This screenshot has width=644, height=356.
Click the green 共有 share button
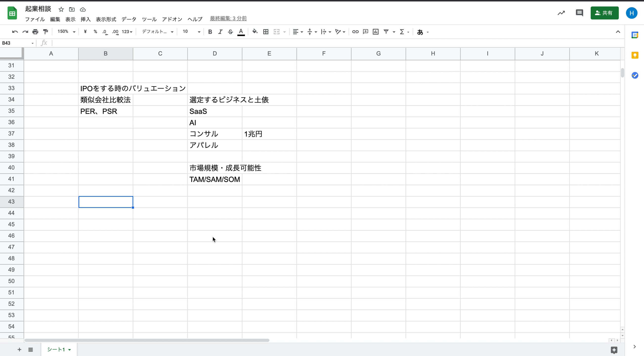pos(604,13)
